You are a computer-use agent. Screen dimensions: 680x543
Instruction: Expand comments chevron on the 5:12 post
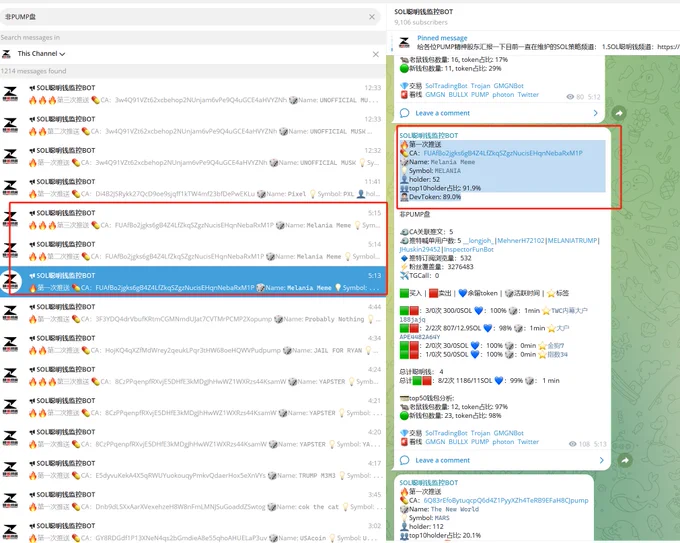595,113
